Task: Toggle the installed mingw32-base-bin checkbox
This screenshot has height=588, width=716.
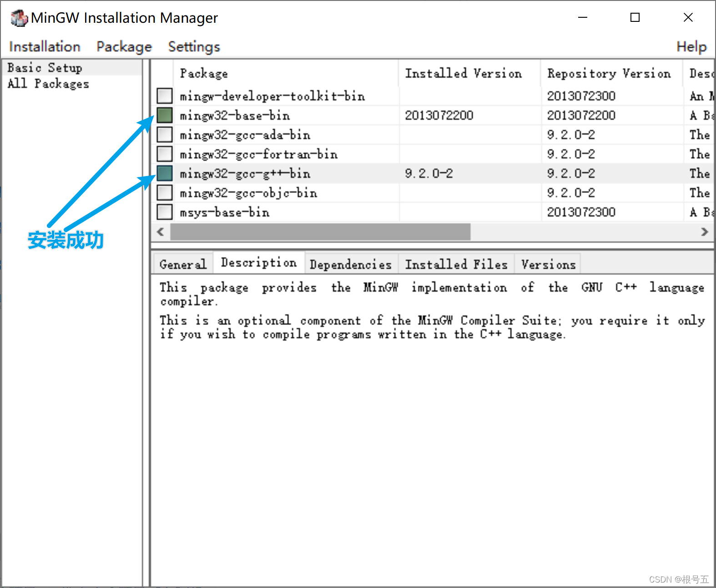Action: coord(165,115)
